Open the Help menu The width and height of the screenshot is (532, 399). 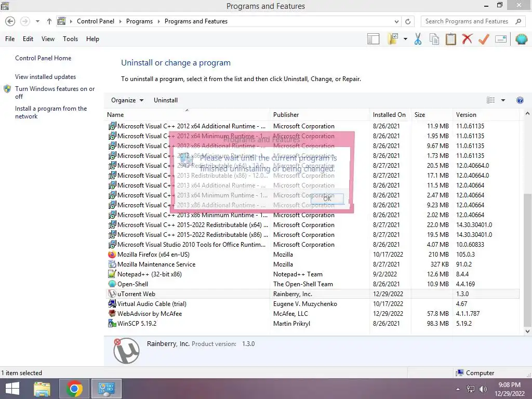[92, 39]
